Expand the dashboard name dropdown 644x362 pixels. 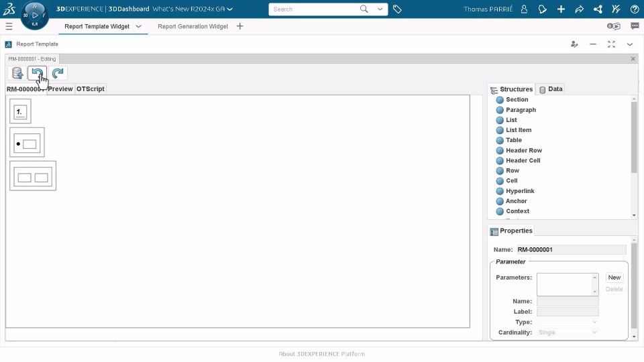click(x=229, y=9)
